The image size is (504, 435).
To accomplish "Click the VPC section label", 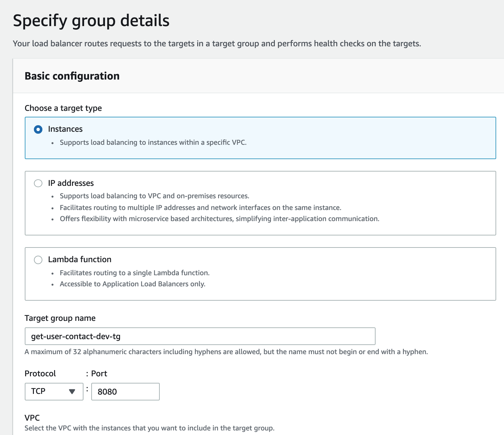I will [32, 417].
